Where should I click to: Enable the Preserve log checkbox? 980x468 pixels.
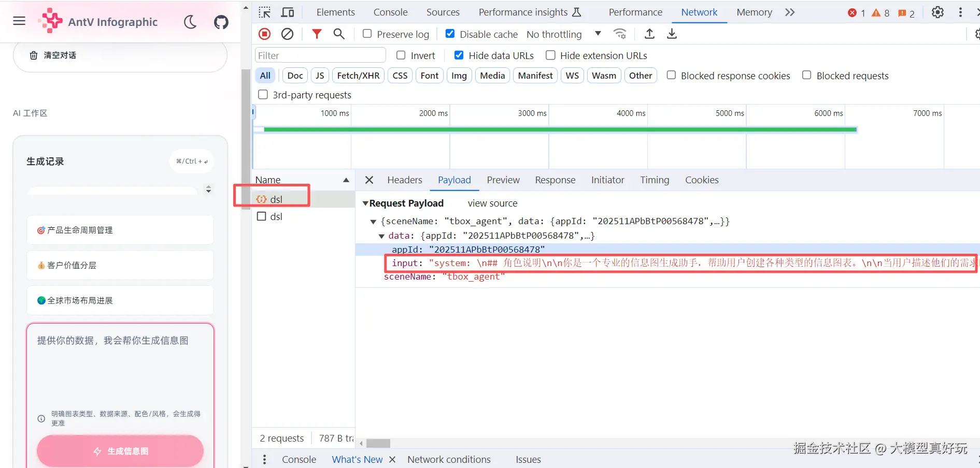tap(367, 34)
